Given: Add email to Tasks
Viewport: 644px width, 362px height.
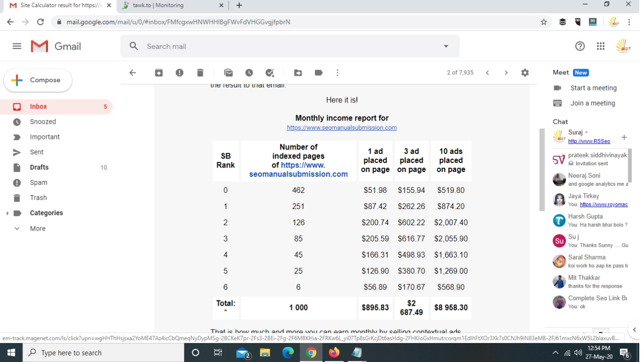Looking at the screenshot, I should (270, 72).
